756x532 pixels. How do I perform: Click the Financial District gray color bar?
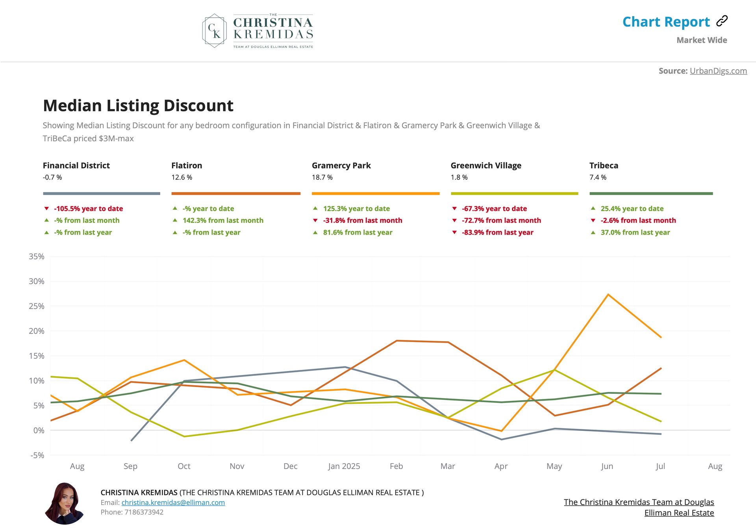[x=101, y=194]
